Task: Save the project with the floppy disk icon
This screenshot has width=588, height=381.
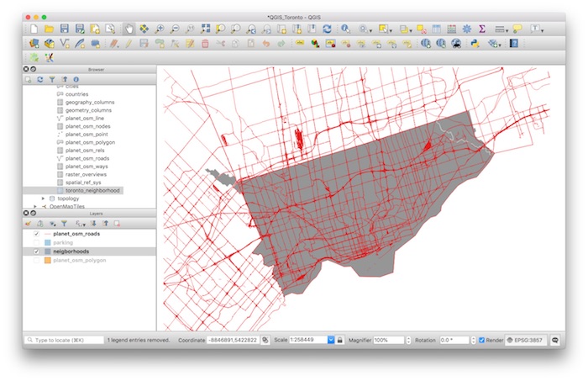Action: pyautogui.click(x=64, y=29)
